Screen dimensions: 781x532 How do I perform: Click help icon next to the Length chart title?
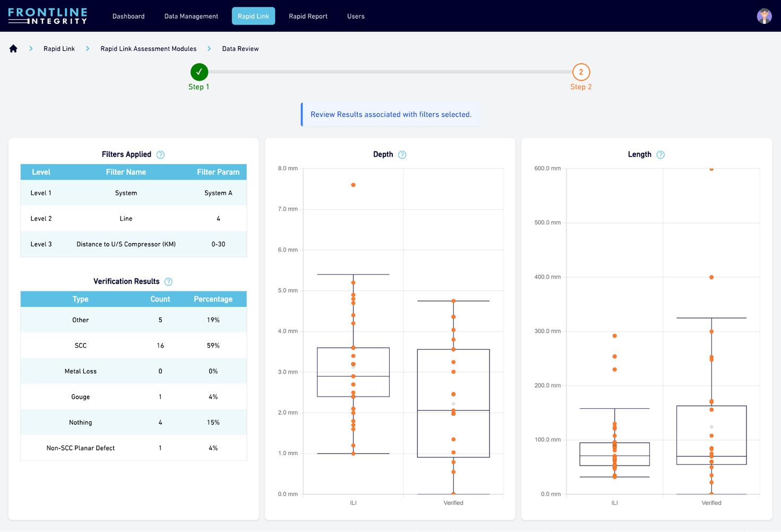(x=660, y=155)
